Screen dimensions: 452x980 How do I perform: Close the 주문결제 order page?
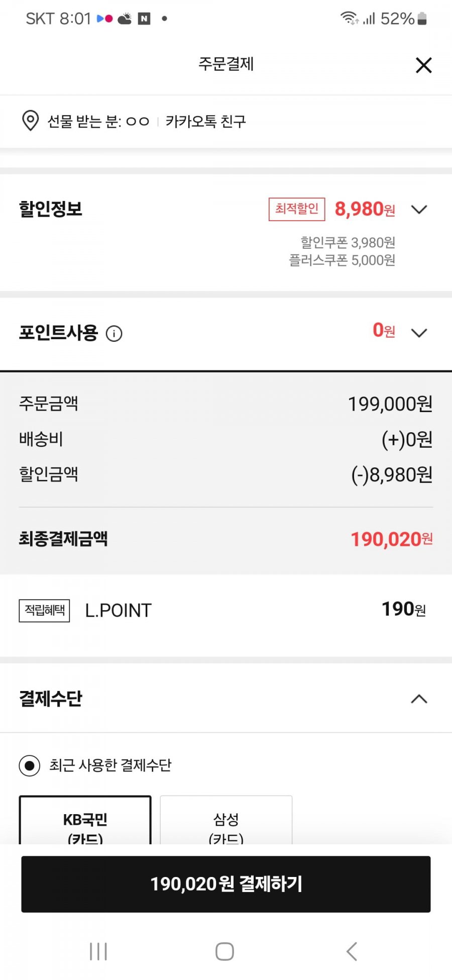pos(424,65)
